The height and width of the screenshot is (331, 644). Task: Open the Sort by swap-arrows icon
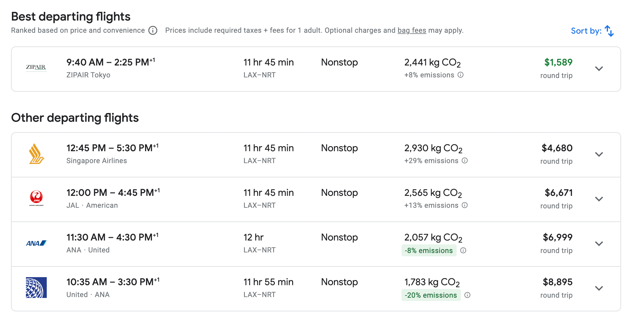[x=609, y=31]
